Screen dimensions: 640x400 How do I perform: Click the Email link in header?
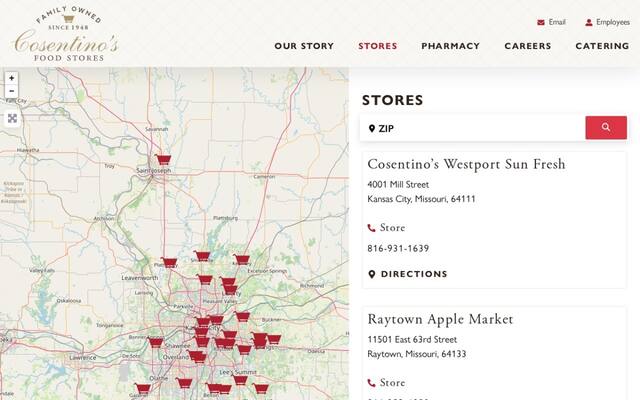pos(551,22)
